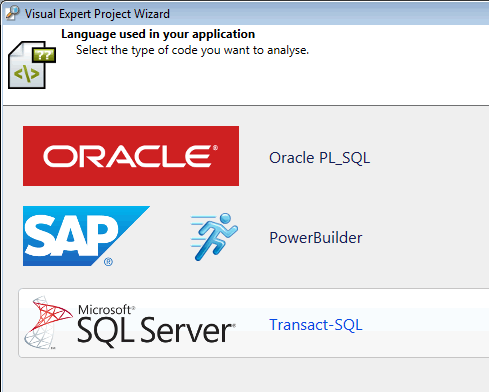Click the red Oracle logo

(131, 156)
